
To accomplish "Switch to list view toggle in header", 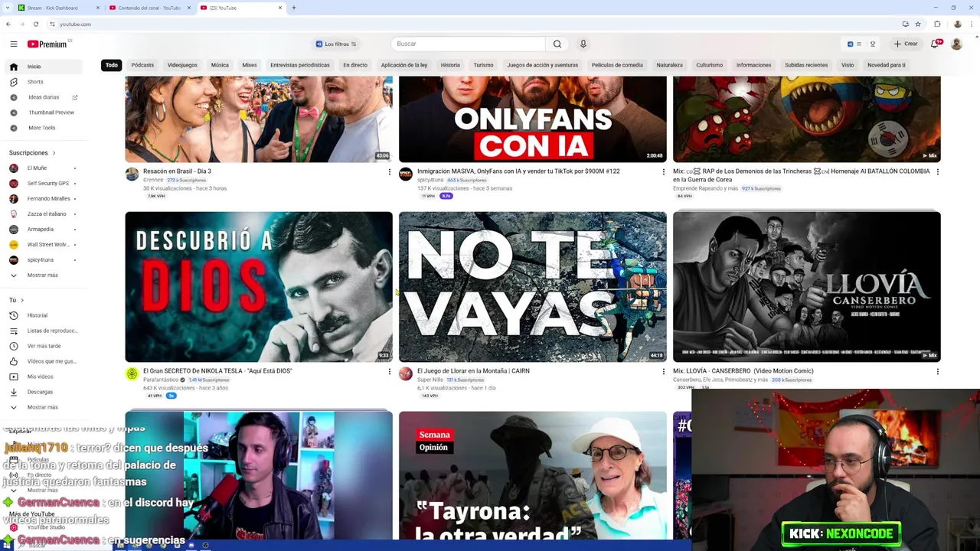I will (859, 44).
